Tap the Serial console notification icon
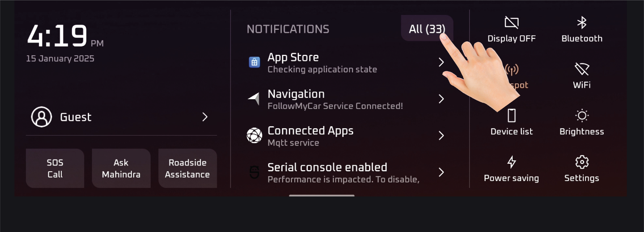Image resolution: width=644 pixels, height=232 pixels. click(x=254, y=172)
